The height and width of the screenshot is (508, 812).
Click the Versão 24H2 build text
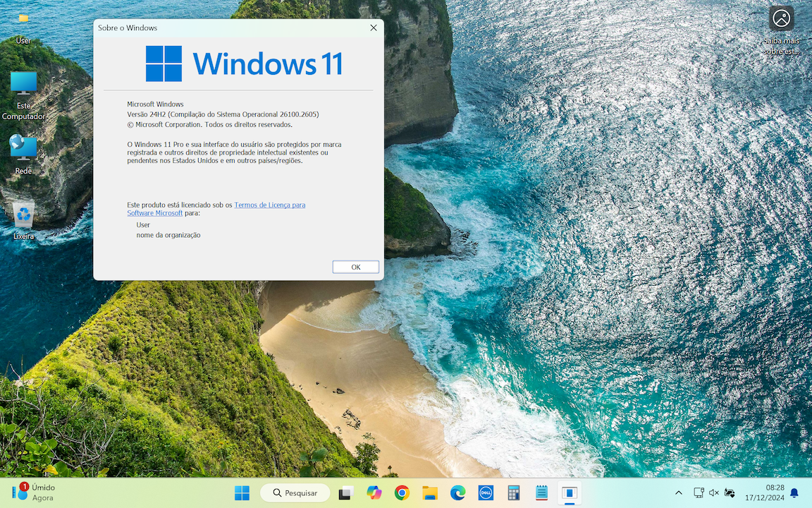pyautogui.click(x=223, y=114)
